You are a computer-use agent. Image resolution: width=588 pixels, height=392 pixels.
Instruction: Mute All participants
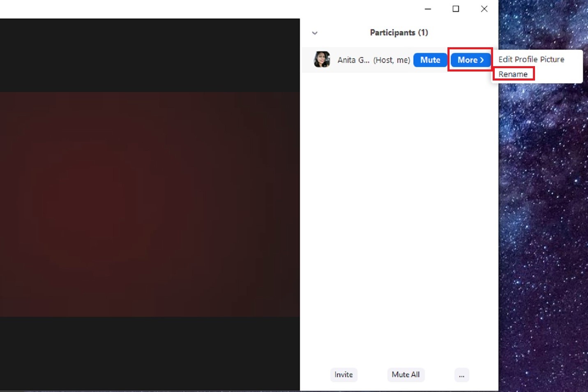coord(406,375)
